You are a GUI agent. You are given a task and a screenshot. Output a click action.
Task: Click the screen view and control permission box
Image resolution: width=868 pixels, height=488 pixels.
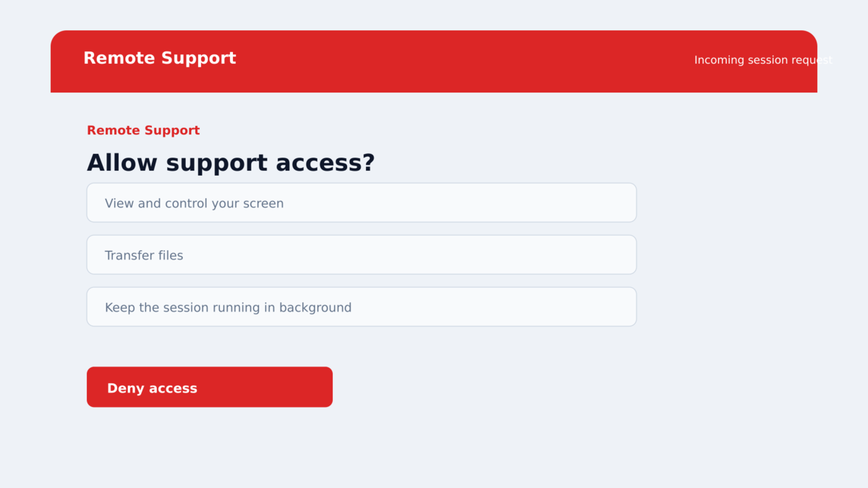pyautogui.click(x=362, y=202)
